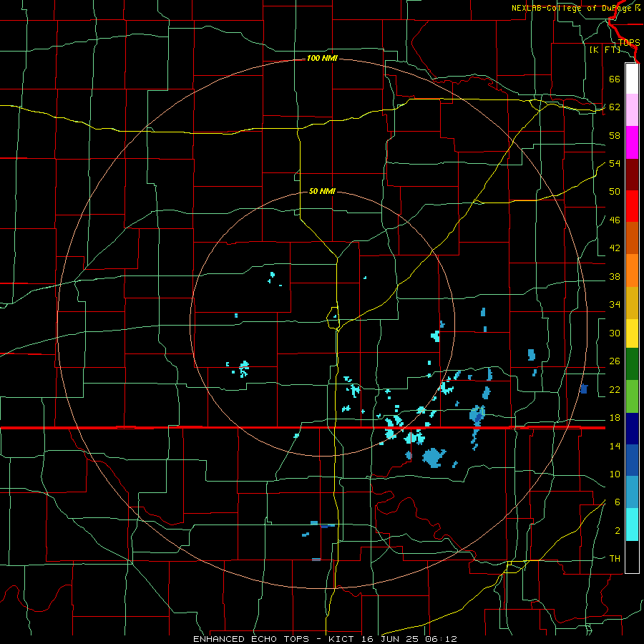
Task: Click the "22" scale value
Action: 615,390
